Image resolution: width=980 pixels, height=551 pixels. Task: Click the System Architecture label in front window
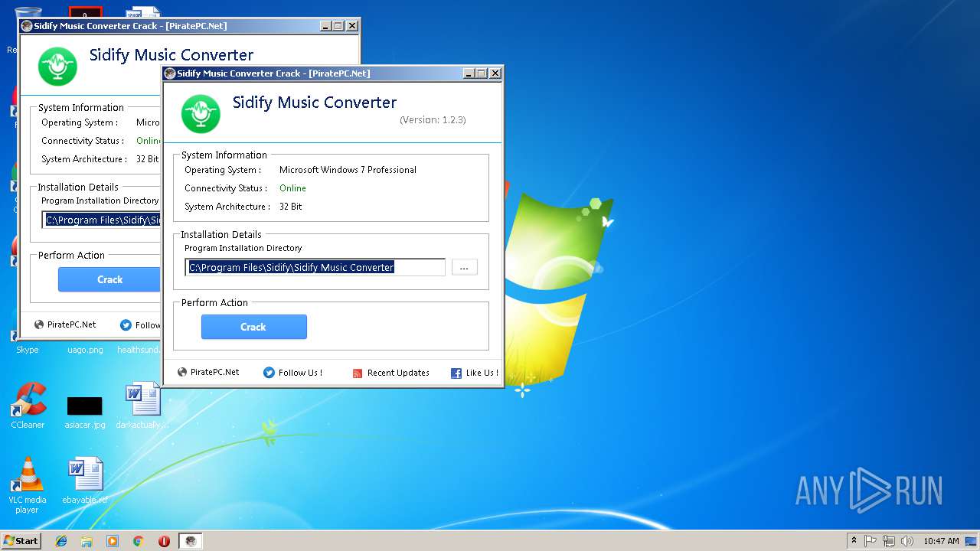227,207
